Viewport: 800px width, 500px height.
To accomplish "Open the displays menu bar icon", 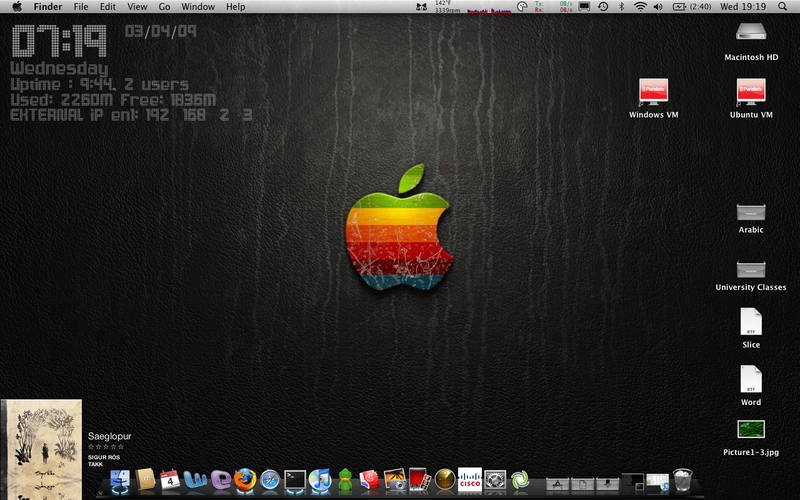I will point(584,7).
